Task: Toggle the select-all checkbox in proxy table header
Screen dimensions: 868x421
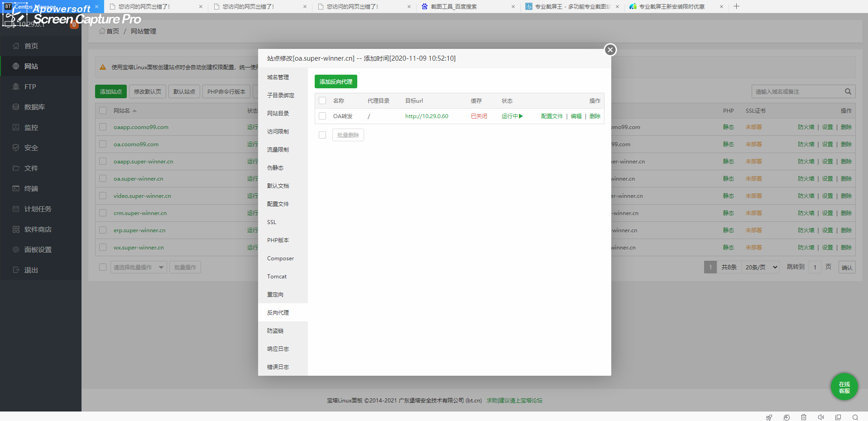Action: point(322,100)
